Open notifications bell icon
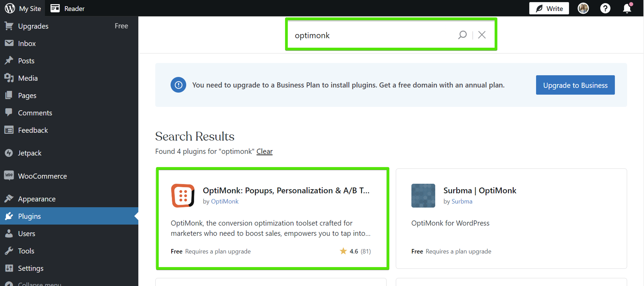Screen dimensions: 644x286 [627, 8]
